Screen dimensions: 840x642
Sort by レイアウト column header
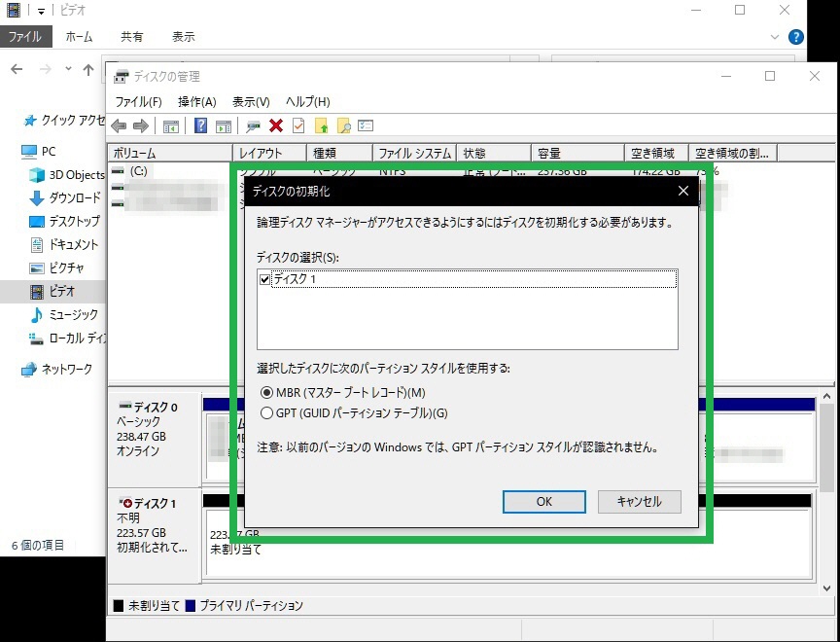(x=269, y=154)
